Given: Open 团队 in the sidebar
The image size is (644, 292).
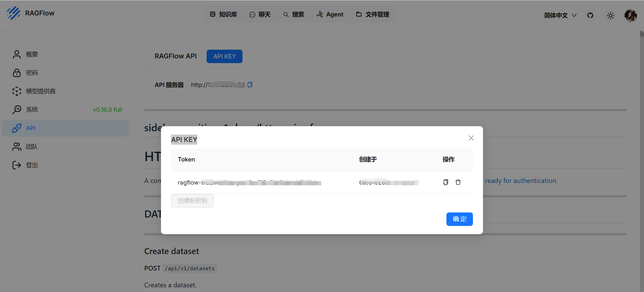Looking at the screenshot, I should pos(65,147).
